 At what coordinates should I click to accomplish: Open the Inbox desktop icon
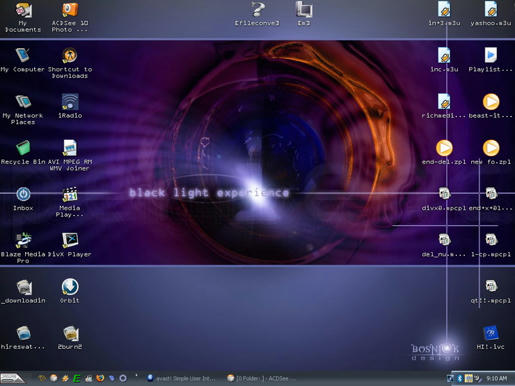point(23,199)
